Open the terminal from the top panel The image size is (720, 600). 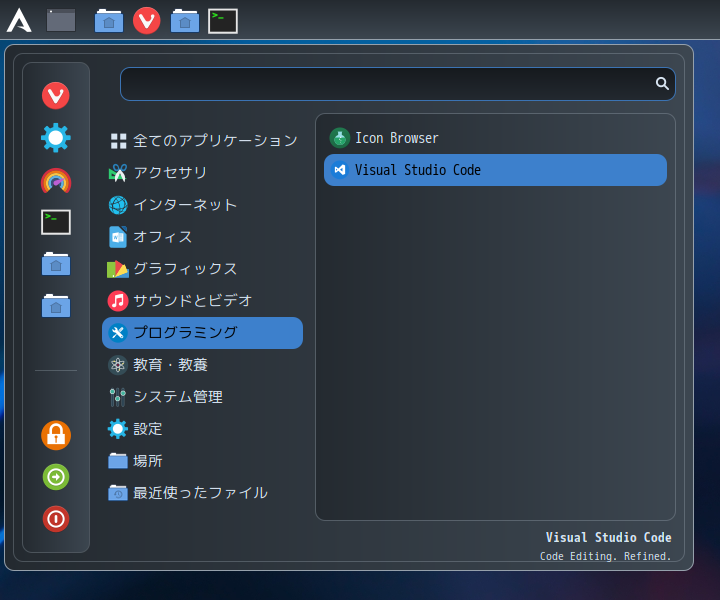pos(223,21)
